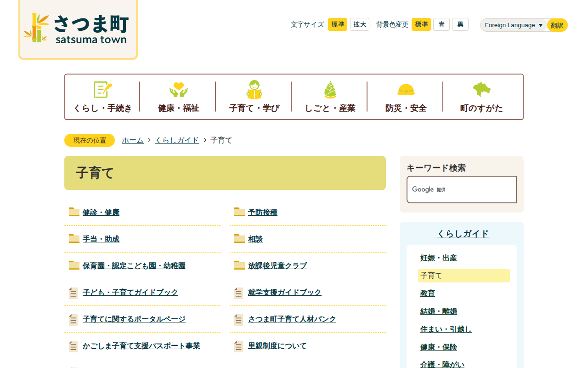Click folder icon beside 予防接種
588x368 pixels.
coord(239,212)
